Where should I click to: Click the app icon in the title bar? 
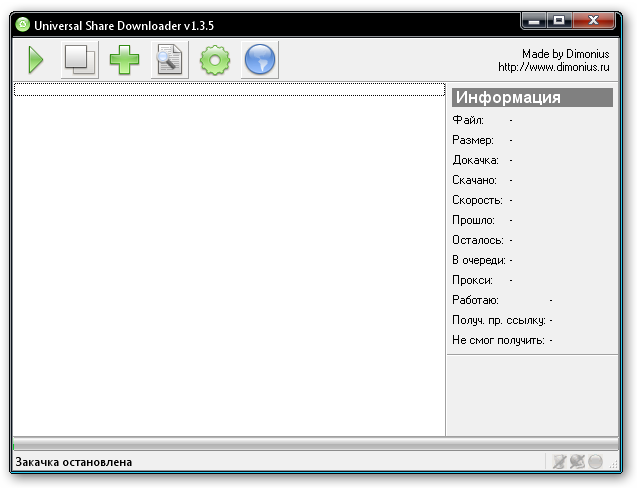click(x=23, y=24)
